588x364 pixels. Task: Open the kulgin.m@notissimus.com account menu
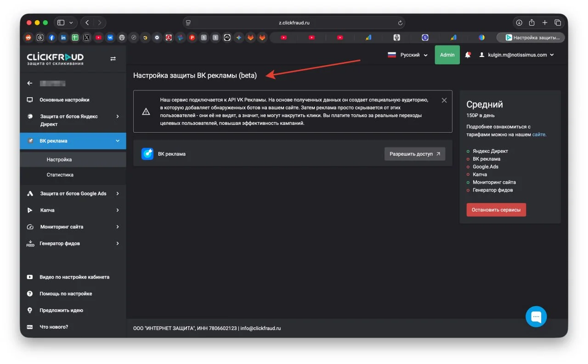coord(517,55)
